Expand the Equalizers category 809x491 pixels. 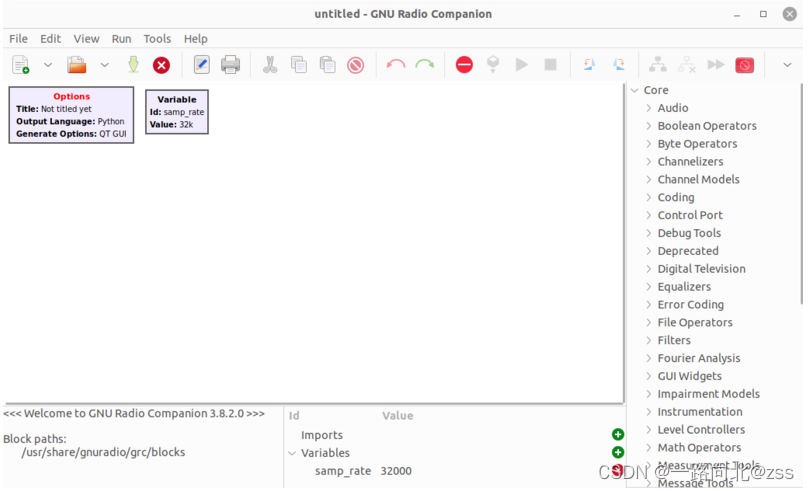click(649, 287)
